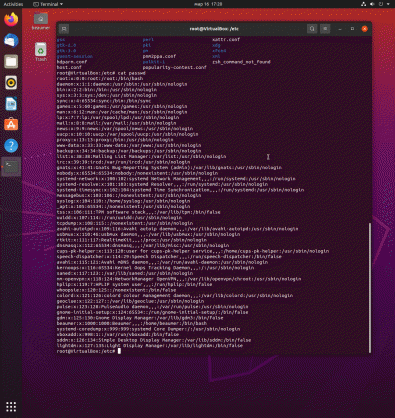This screenshot has height=418, width=395.
Task: Click the perl directory entry
Action: click(148, 39)
